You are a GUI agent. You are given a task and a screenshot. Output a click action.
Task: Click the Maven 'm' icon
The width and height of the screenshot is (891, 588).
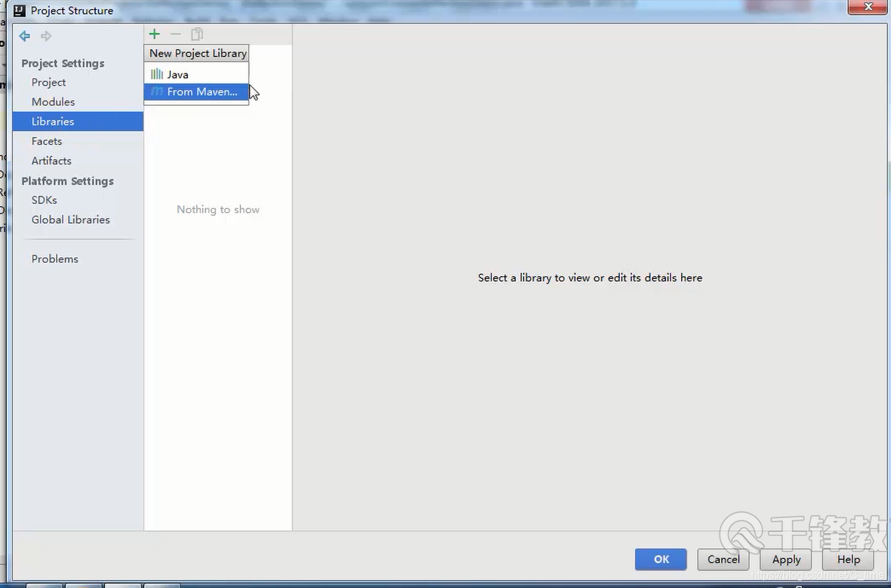coord(157,92)
